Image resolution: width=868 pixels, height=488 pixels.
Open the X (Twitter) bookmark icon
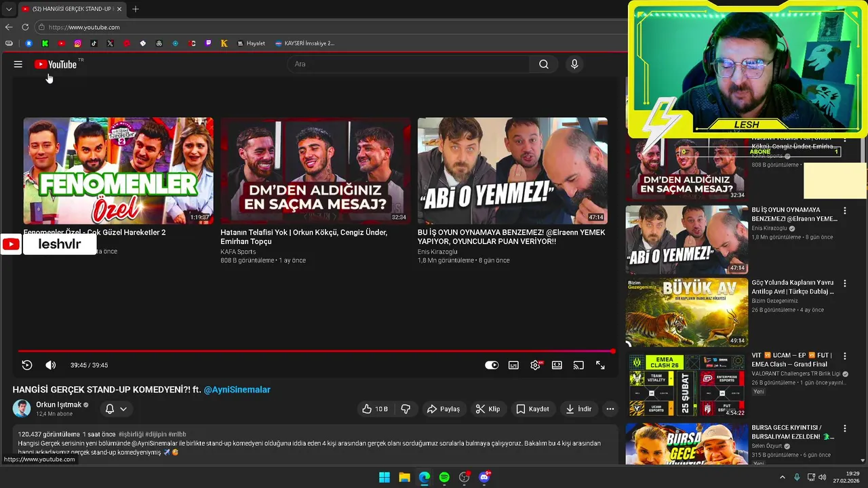110,43
